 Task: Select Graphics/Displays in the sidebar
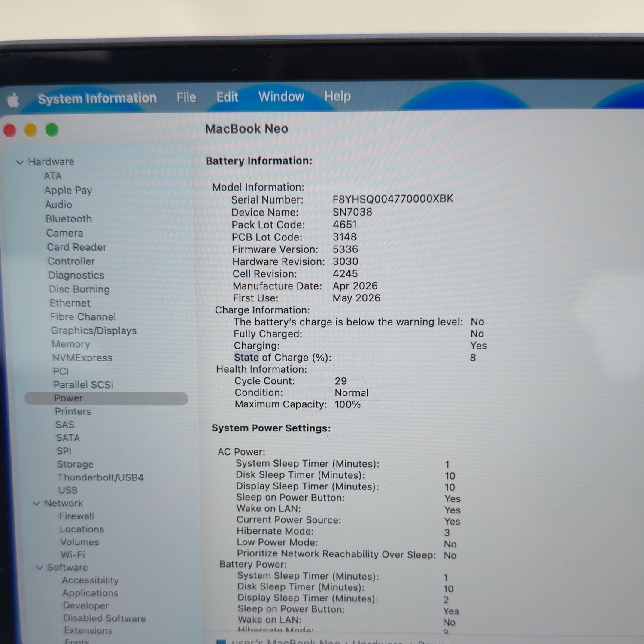tap(94, 331)
